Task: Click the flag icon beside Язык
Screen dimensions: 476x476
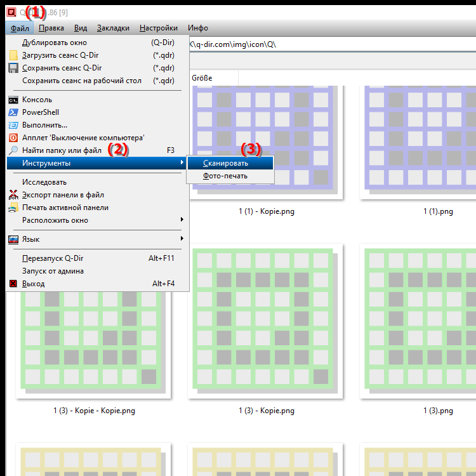Action: tap(13, 239)
